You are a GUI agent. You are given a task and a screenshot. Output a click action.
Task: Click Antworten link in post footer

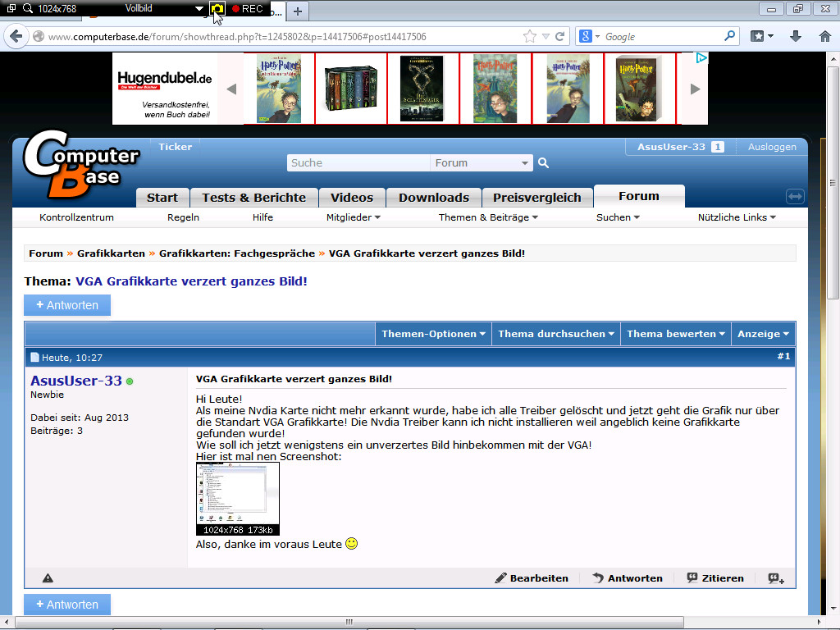[628, 578]
